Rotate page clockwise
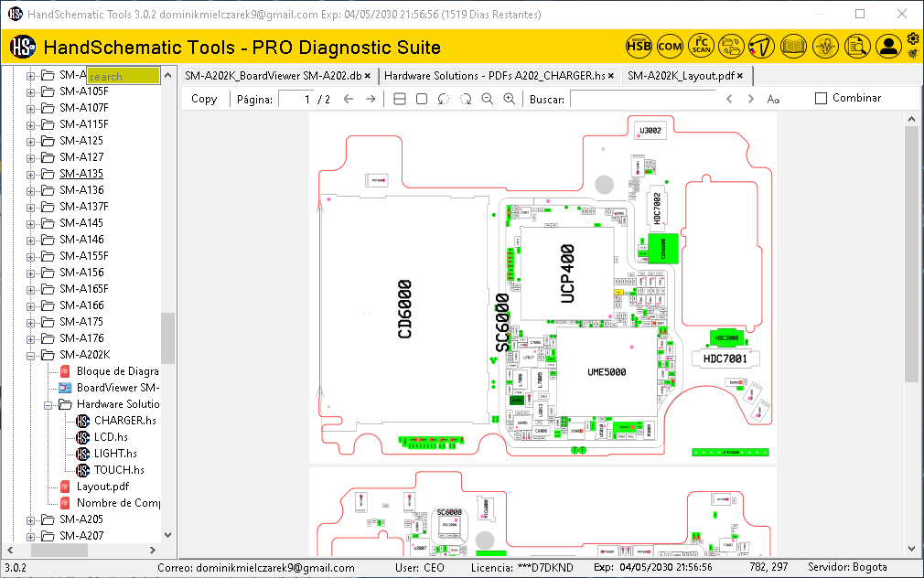The height and width of the screenshot is (578, 924). pos(466,99)
